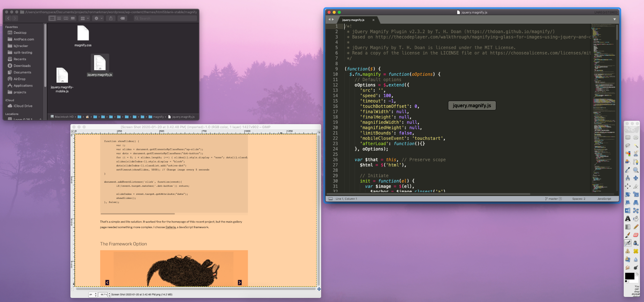Click Finder search field
Image resolution: width=644 pixels, height=302 pixels.
click(x=165, y=18)
